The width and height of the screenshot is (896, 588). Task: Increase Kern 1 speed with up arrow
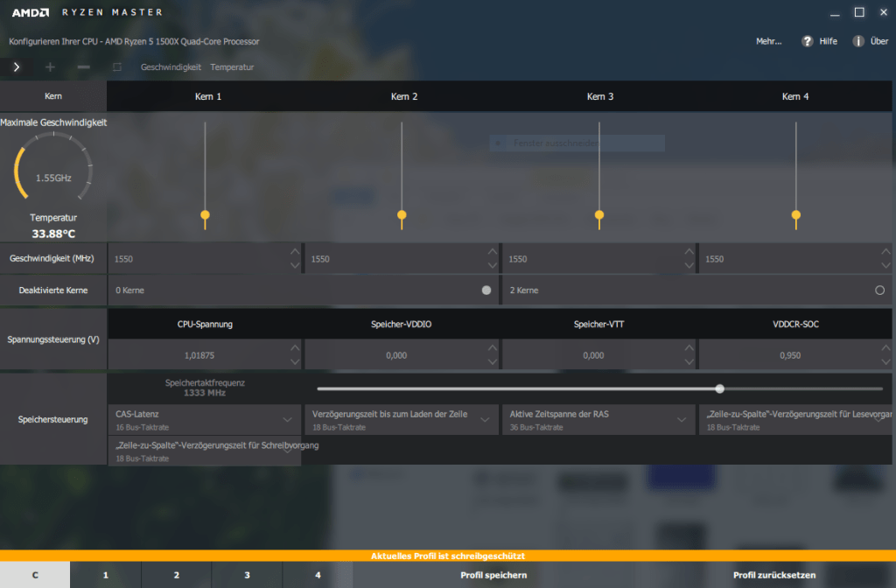[x=294, y=253]
